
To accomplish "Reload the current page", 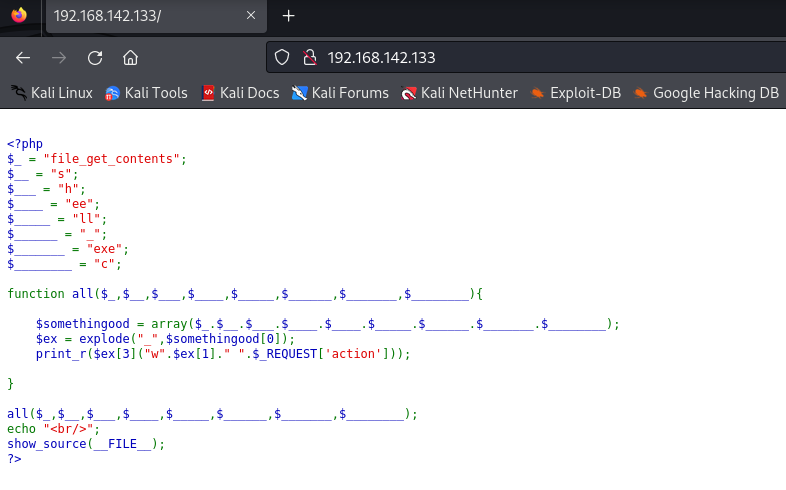I will pos(95,57).
